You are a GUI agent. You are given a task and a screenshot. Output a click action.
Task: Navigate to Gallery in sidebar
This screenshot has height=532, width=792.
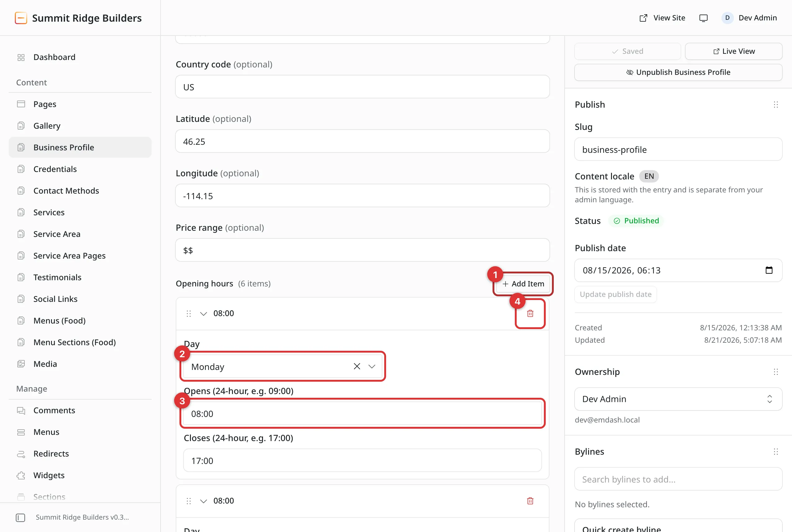point(80,126)
